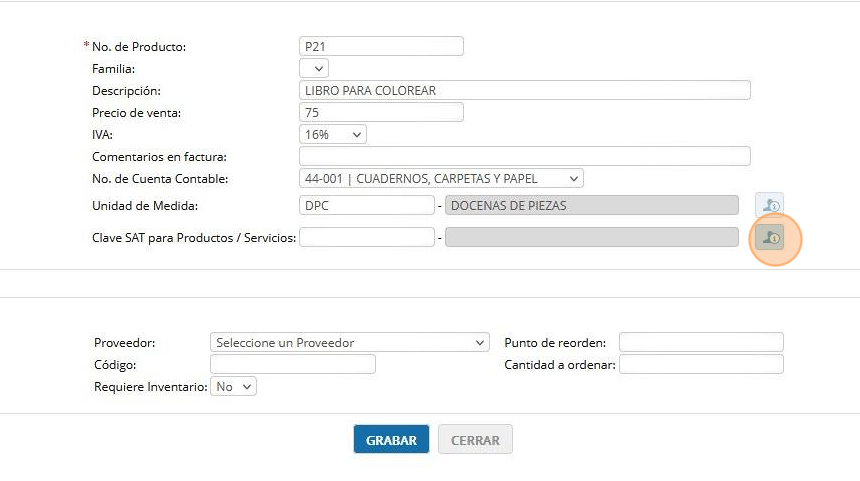Click the Unidad de Medida code field
Viewport: 860px width, 481px height.
[x=366, y=205]
